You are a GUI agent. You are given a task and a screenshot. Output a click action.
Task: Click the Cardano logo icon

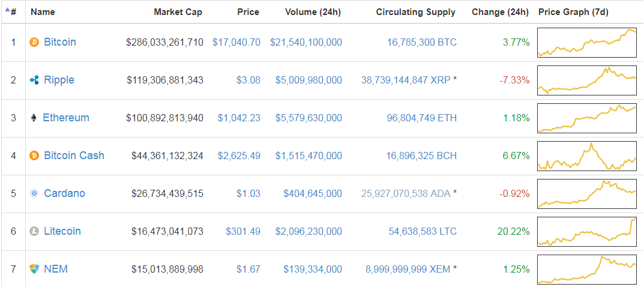click(34, 194)
